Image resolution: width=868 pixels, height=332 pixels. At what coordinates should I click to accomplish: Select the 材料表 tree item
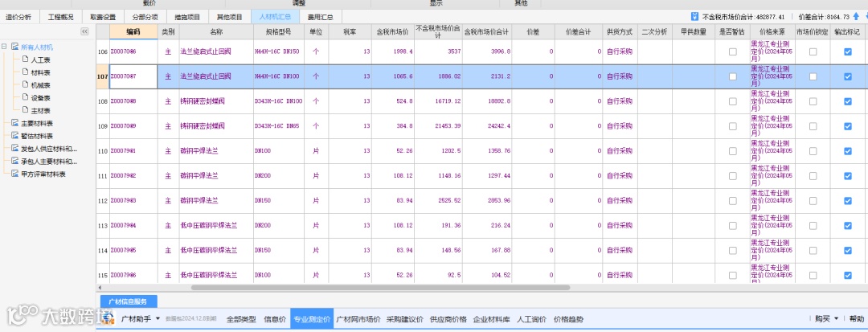click(41, 72)
